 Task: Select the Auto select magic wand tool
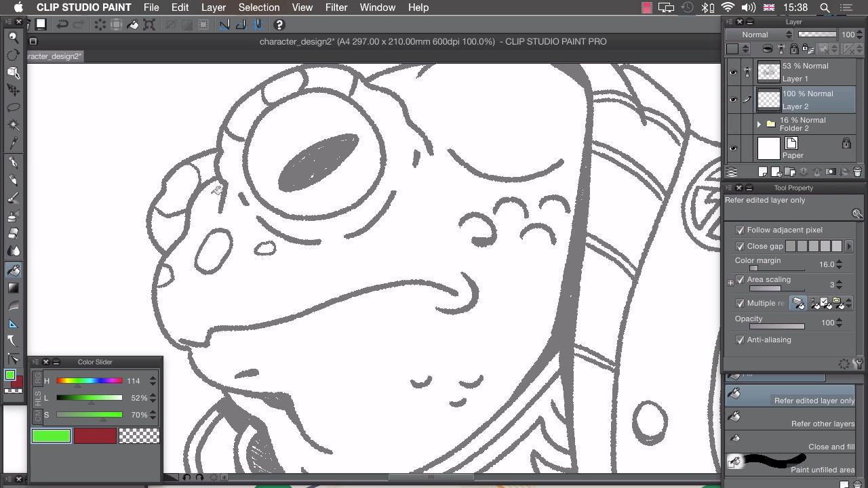13,125
